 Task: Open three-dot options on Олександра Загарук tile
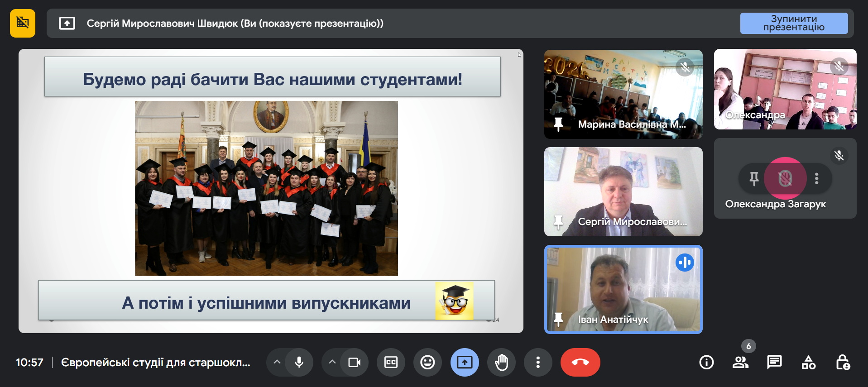[x=817, y=178]
